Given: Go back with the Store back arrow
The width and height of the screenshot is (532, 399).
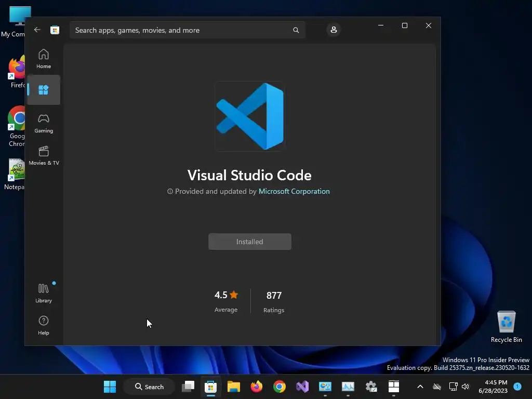Looking at the screenshot, I should point(37,30).
